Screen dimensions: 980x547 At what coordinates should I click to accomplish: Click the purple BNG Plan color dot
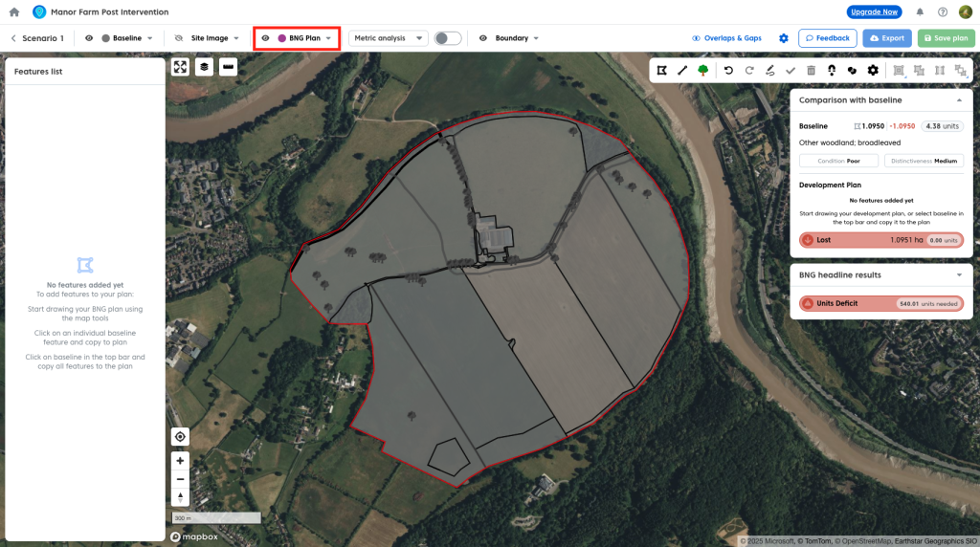pyautogui.click(x=281, y=38)
